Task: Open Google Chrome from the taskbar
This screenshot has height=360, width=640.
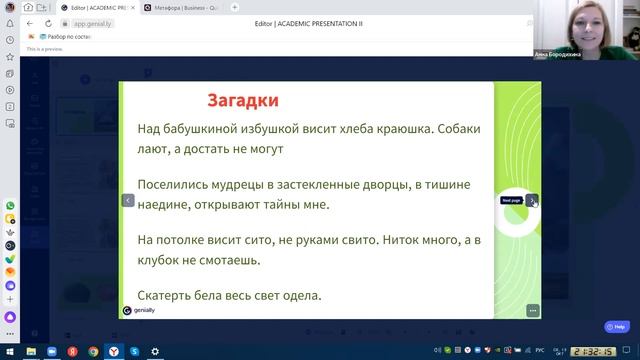Action: click(x=93, y=351)
